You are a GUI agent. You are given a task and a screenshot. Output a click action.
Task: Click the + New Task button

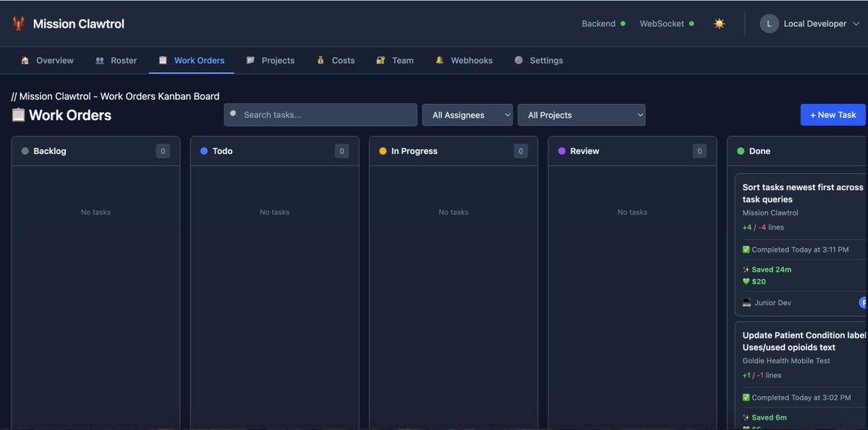[x=833, y=115]
